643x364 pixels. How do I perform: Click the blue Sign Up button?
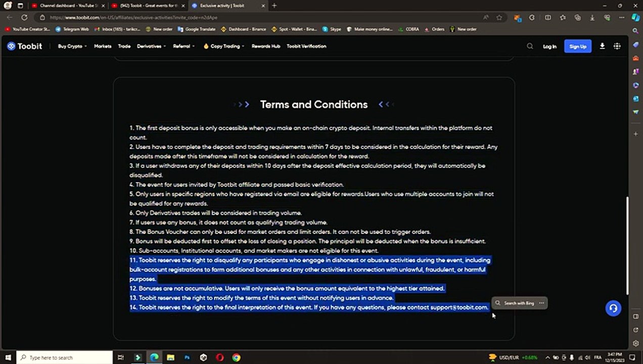tap(578, 46)
